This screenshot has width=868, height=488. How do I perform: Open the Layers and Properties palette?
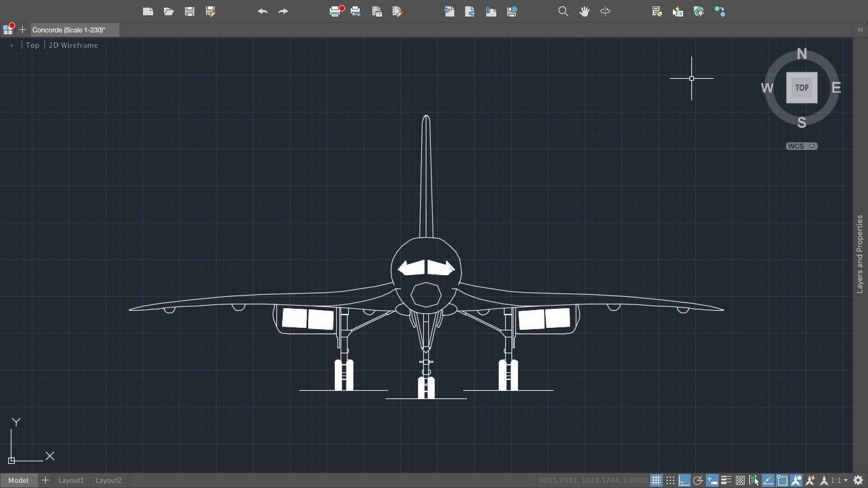(860, 251)
